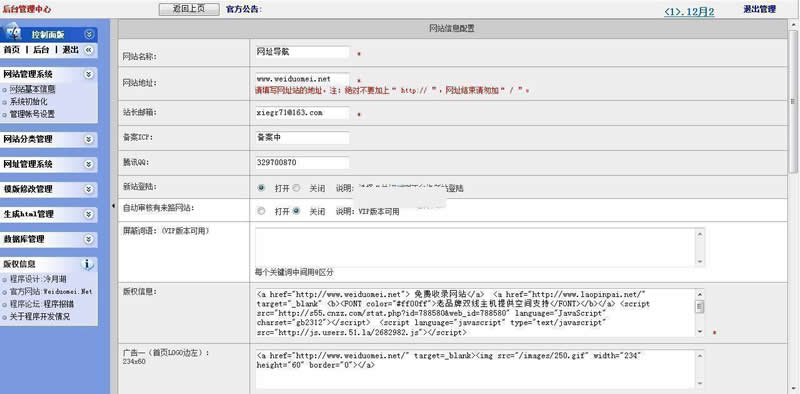Open 官方网站:Weiduomei.Net link
Screen dimensions: 800x394
(x=51, y=291)
